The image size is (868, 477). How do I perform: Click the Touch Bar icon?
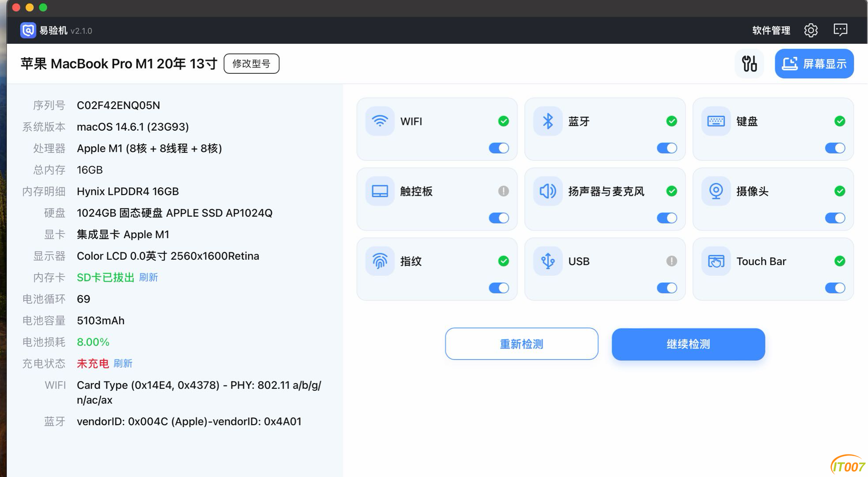coord(716,261)
